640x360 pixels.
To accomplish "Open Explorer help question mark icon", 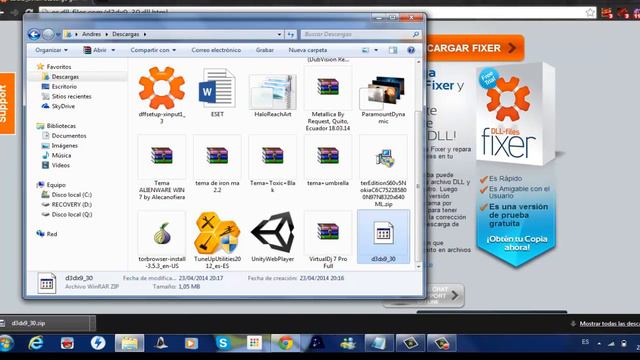I will click(411, 50).
